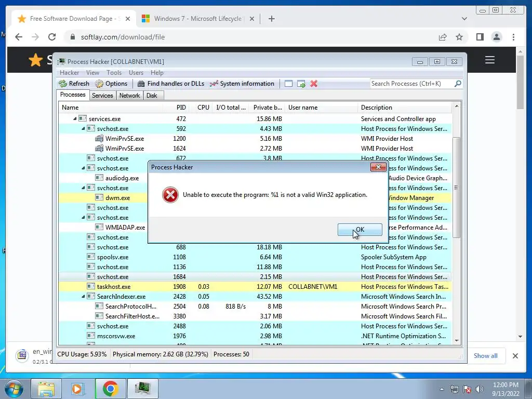Sort by the CPU column header
The image size is (532, 399).
pyautogui.click(x=201, y=108)
